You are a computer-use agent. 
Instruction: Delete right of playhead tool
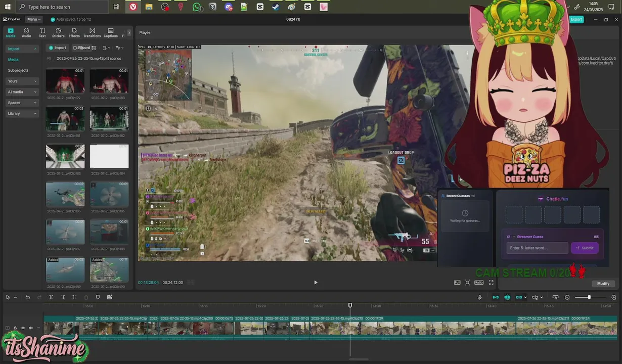[x=74, y=297]
